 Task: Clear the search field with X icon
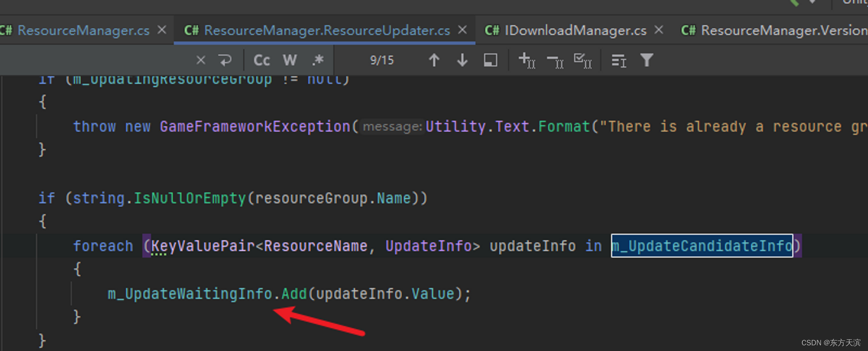tap(201, 60)
